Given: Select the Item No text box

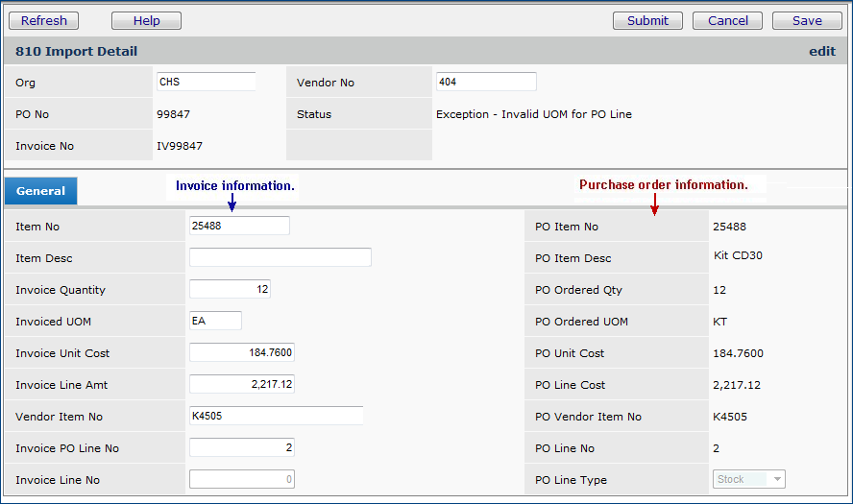Looking at the screenshot, I should [239, 227].
